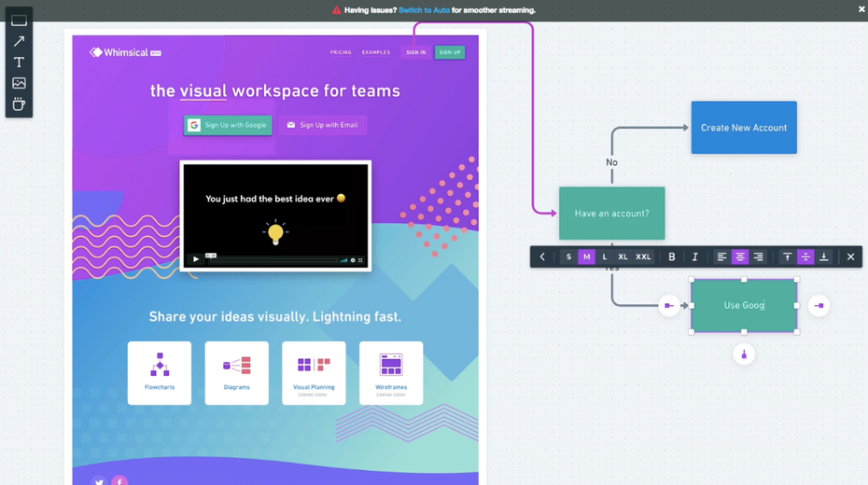This screenshot has width=868, height=485.
Task: Click Sign In in the mockup
Action: (x=415, y=52)
